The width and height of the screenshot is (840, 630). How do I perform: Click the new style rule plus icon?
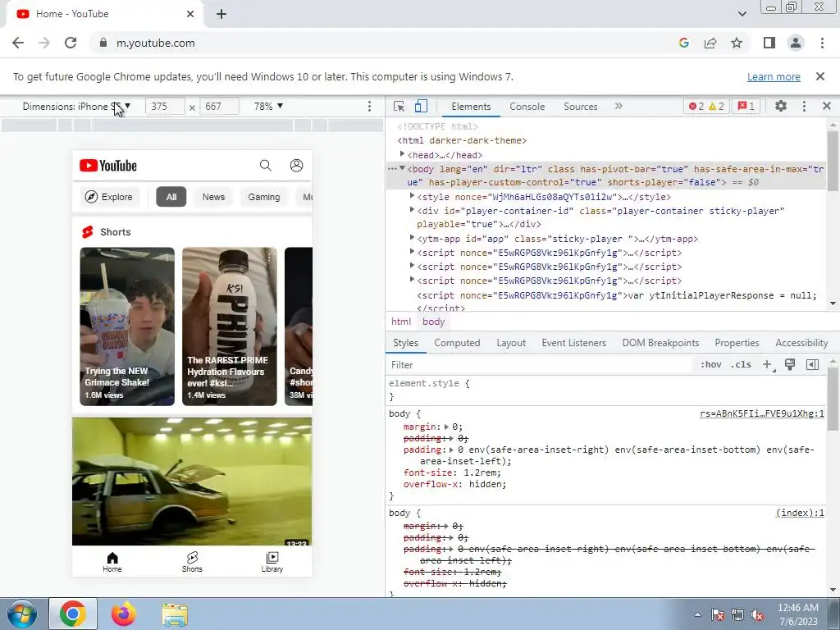pos(768,365)
